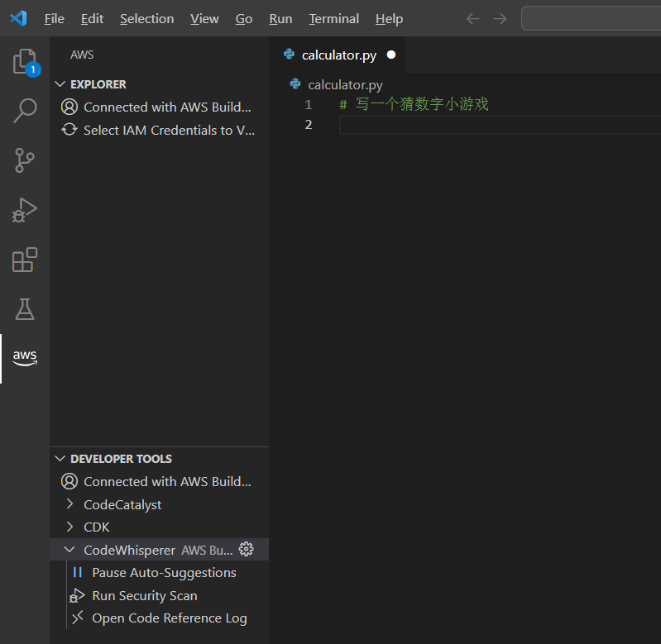
Task: Open CodeWhisperer settings gear icon
Action: coord(247,549)
